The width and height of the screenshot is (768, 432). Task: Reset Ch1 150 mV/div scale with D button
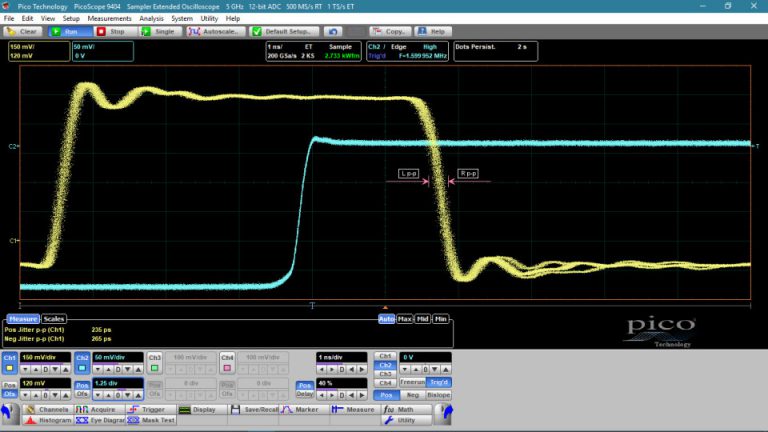[45, 369]
